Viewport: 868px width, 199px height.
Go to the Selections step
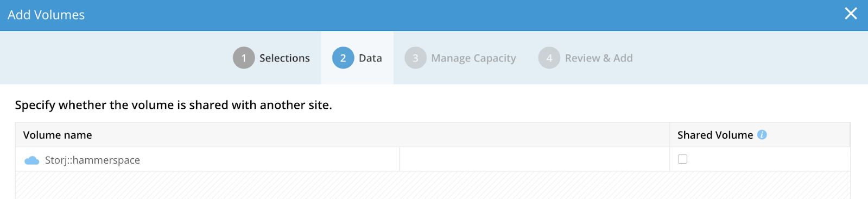coord(284,58)
